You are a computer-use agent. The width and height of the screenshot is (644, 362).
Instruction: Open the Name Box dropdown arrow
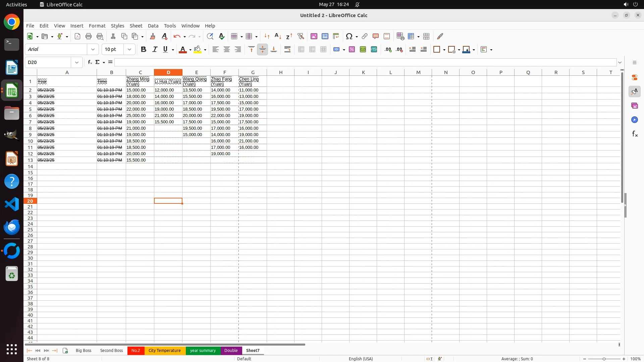pos(77,62)
